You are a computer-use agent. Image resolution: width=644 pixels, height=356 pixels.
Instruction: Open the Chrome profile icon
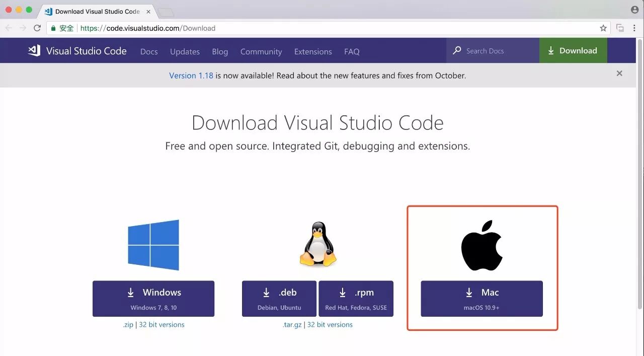pos(634,10)
